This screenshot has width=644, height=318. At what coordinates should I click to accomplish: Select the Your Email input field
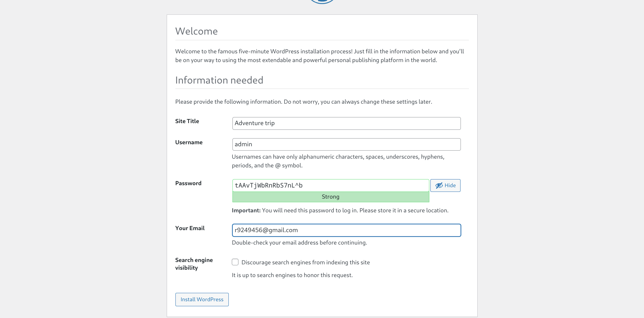pos(346,230)
